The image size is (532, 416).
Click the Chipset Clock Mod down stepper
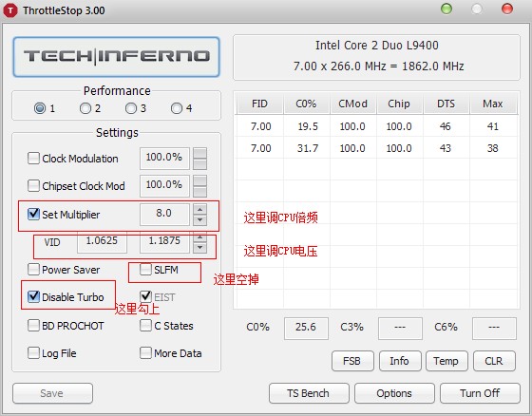(x=199, y=192)
